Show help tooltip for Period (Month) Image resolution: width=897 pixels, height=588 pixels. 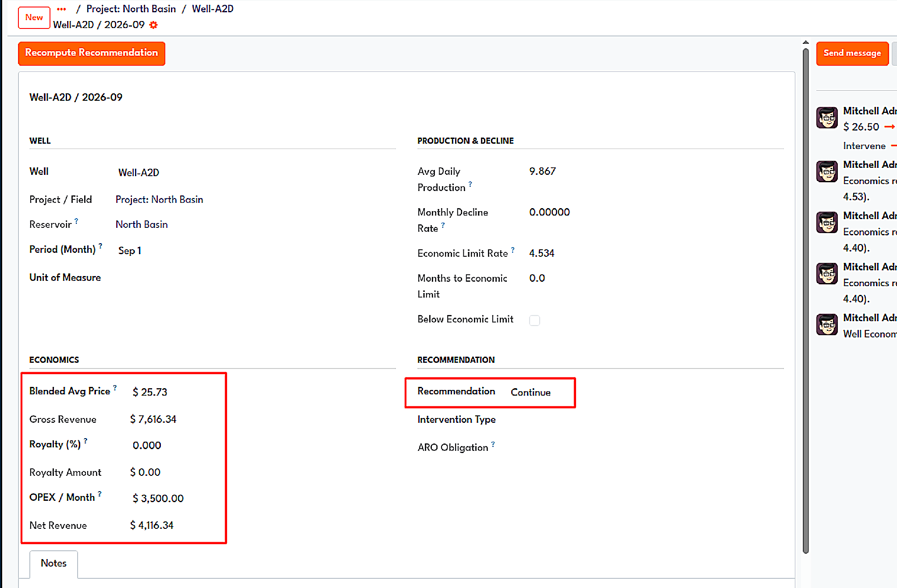click(x=100, y=246)
